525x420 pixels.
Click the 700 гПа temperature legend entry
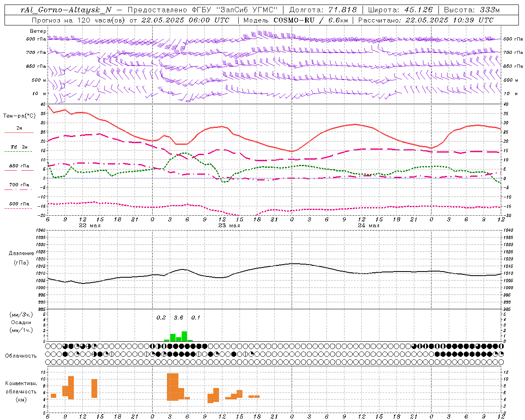19,185
